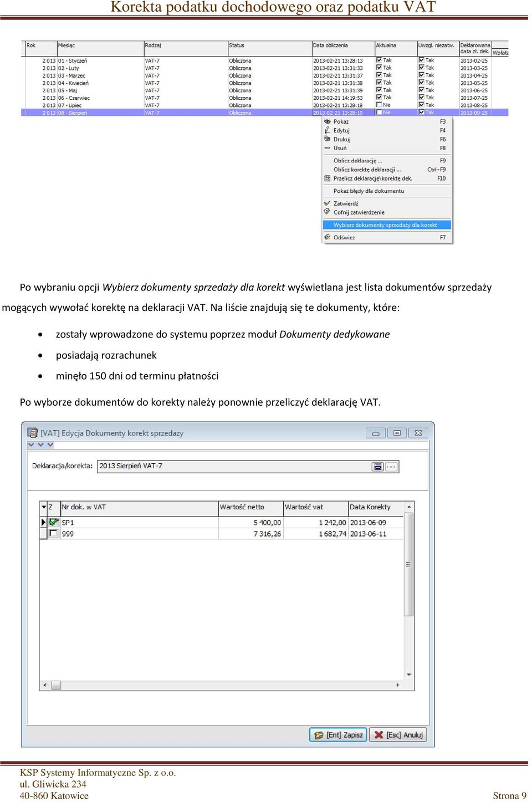The height and width of the screenshot is (802, 532).
Task: Select Pokaż błędy dla dokumentu menu entry
Action: tap(386, 191)
